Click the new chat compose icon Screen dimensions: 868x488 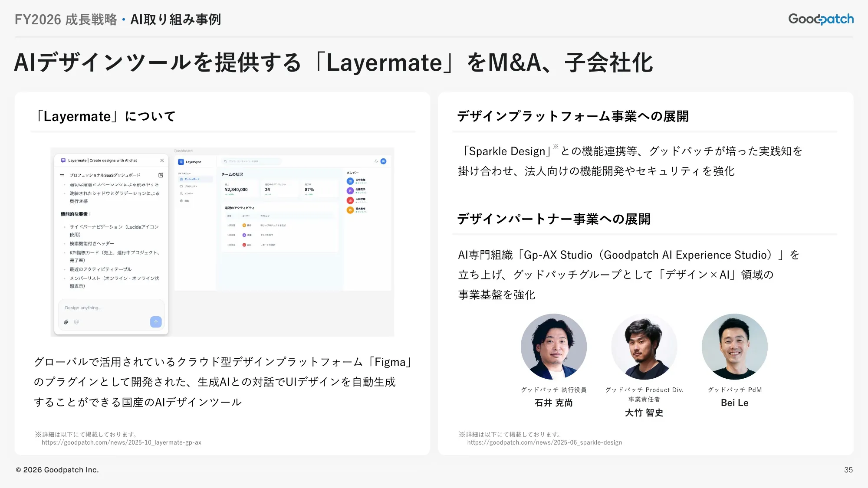point(161,175)
